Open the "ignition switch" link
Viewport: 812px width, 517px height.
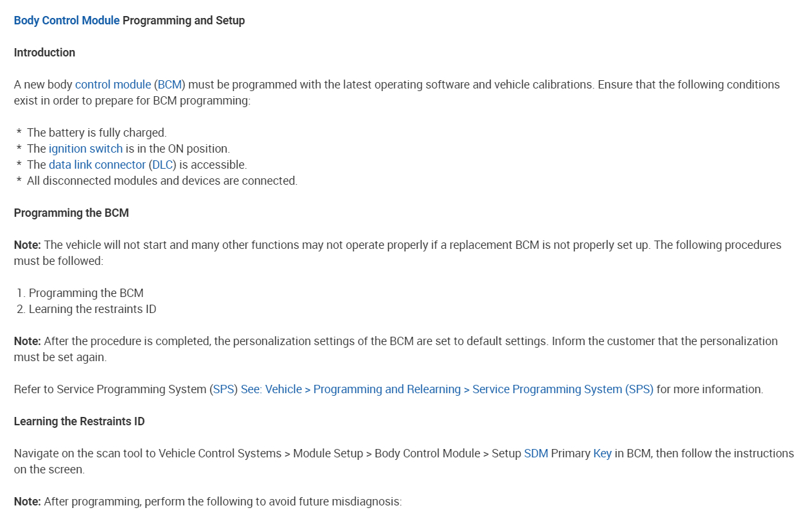[x=85, y=149]
